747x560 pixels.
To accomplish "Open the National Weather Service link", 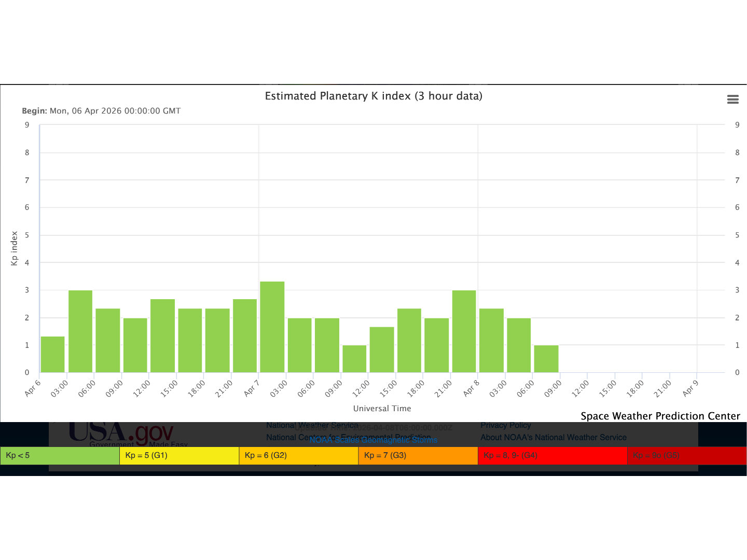I will click(312, 425).
